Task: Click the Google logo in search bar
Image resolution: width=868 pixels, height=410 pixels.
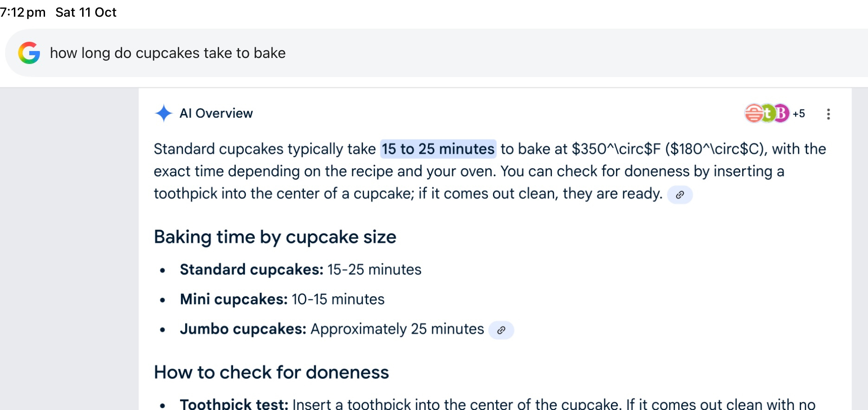Action: coord(29,53)
